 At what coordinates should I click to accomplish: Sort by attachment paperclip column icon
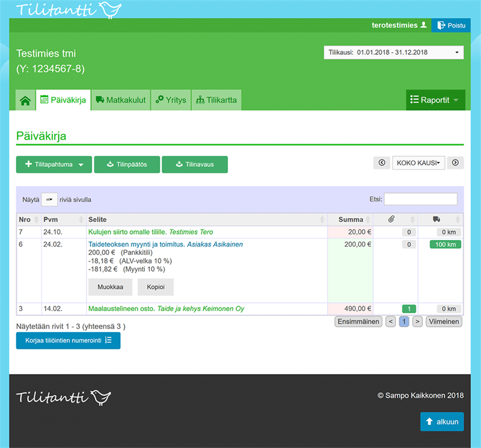point(391,219)
